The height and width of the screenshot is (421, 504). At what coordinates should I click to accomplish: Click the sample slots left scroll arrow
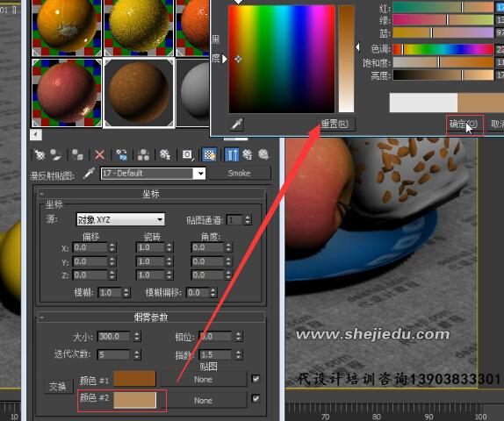(x=36, y=134)
